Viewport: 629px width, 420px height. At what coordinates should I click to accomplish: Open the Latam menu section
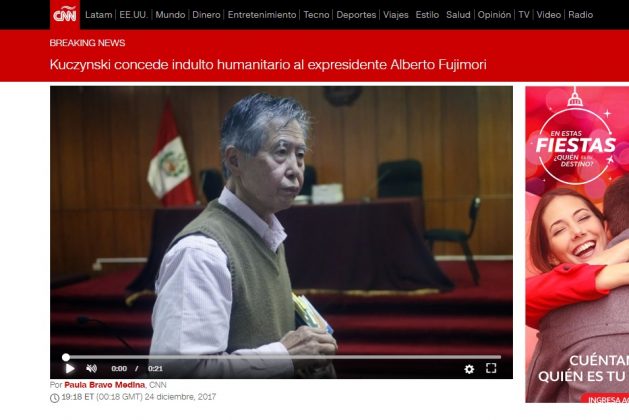click(99, 15)
